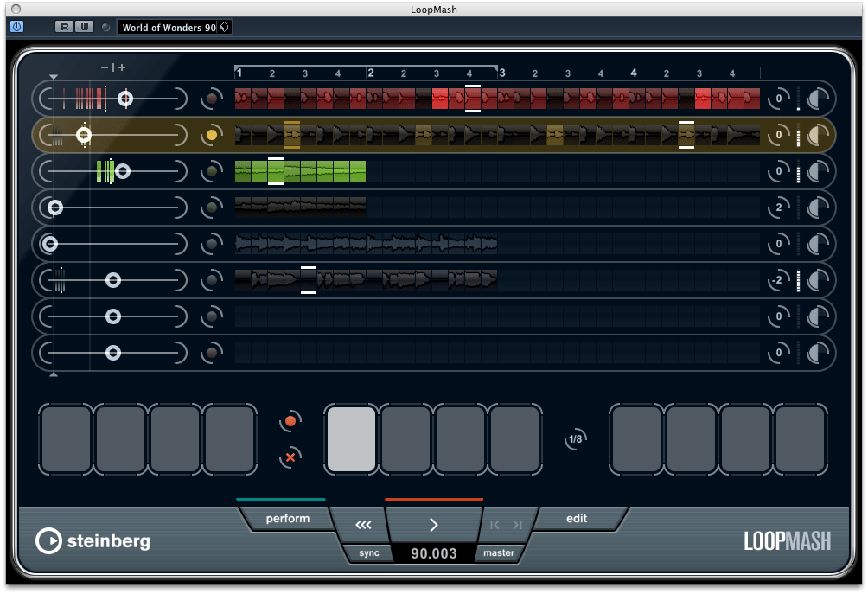Collapse tracks using the upper scroll triangle
868x594 pixels.
pyautogui.click(x=54, y=76)
